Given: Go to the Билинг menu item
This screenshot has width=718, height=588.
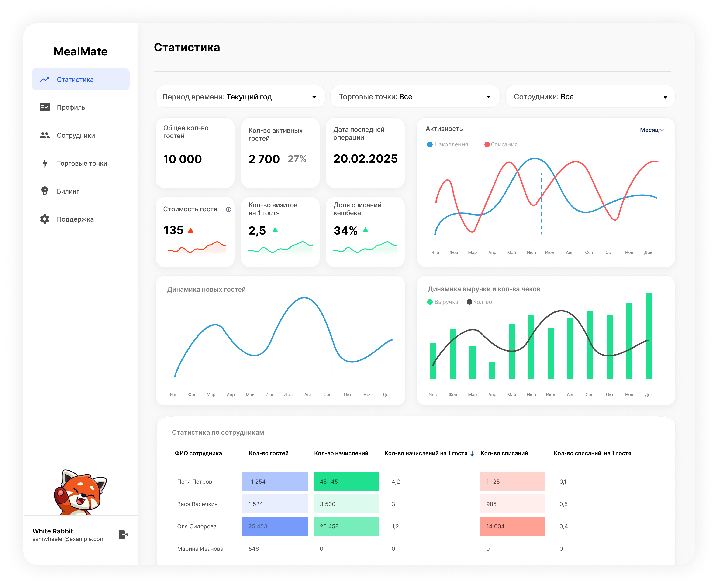Looking at the screenshot, I should (68, 191).
